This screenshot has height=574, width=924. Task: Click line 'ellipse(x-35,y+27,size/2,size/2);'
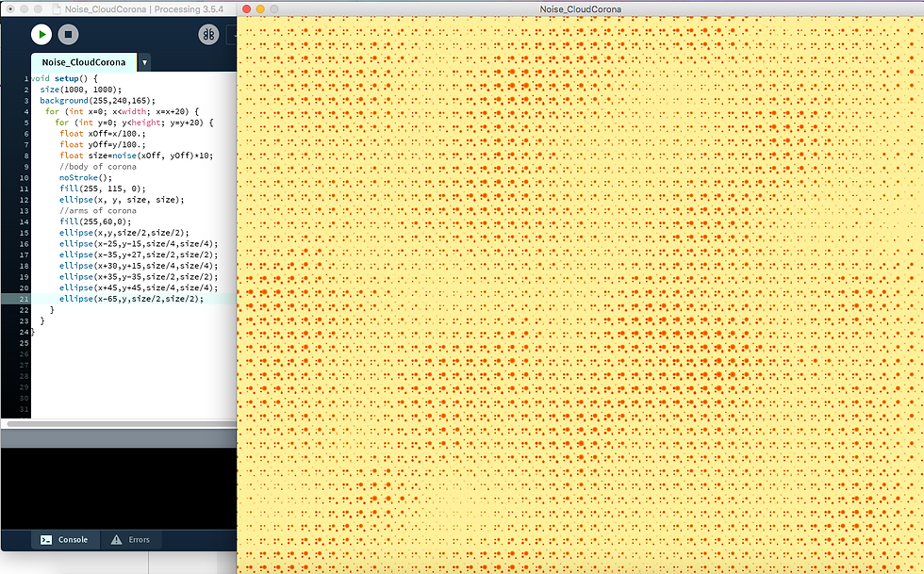tap(139, 254)
